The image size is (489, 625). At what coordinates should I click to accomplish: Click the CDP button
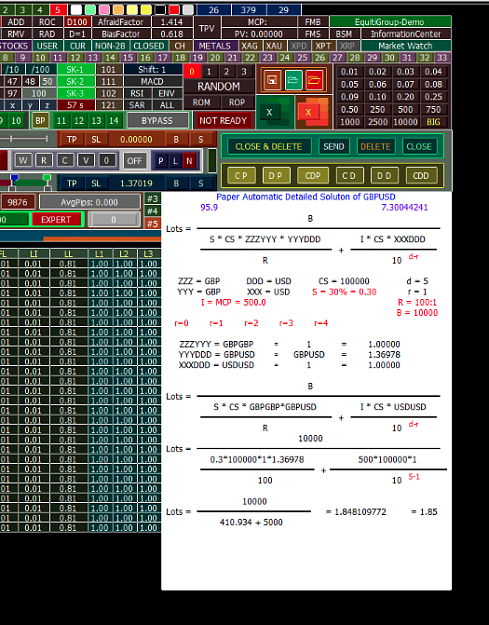(313, 176)
